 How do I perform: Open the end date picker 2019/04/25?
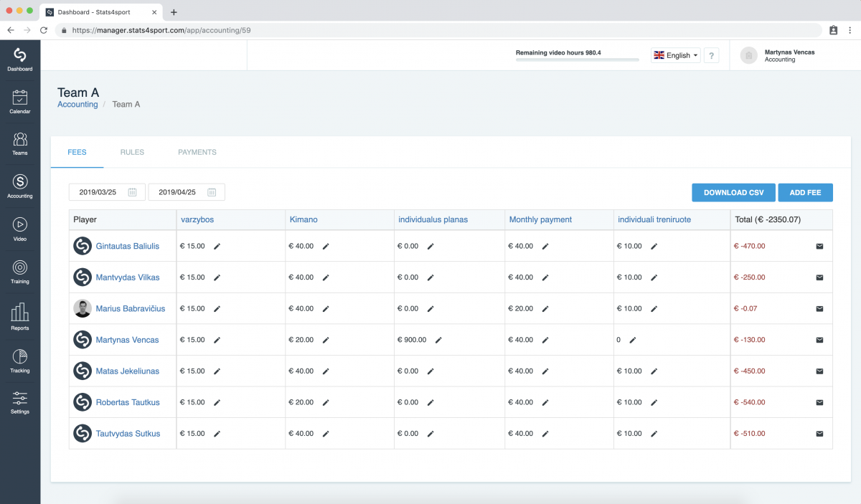[187, 192]
